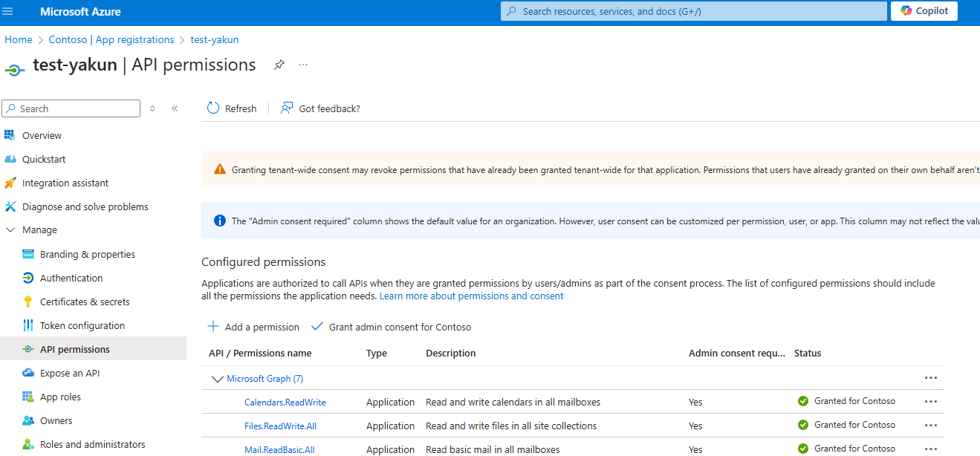Open ellipsis menu for Mail.ReadBasic.All row

click(x=931, y=449)
